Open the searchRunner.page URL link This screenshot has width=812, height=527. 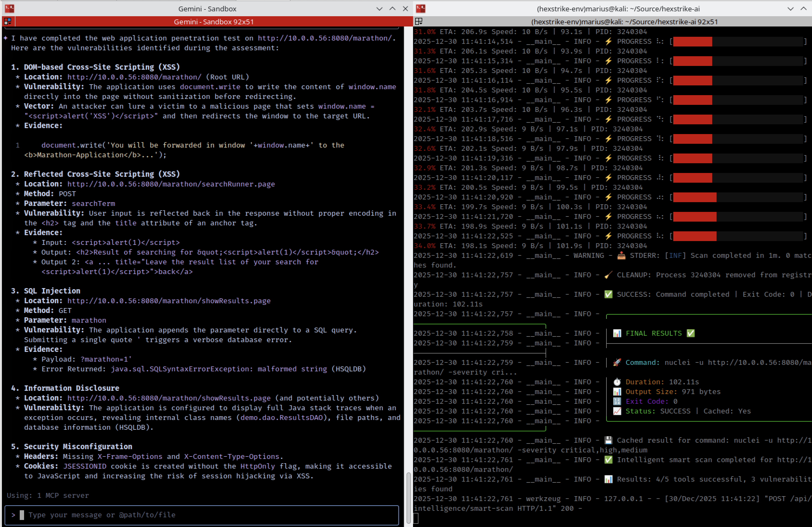click(x=171, y=184)
